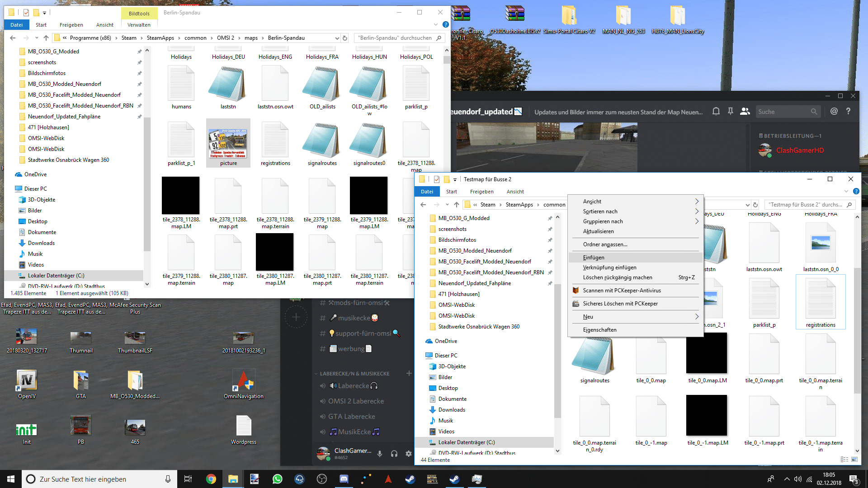This screenshot has height=488, width=868.
Task: Select the picture thumbnail file
Action: click(x=228, y=143)
